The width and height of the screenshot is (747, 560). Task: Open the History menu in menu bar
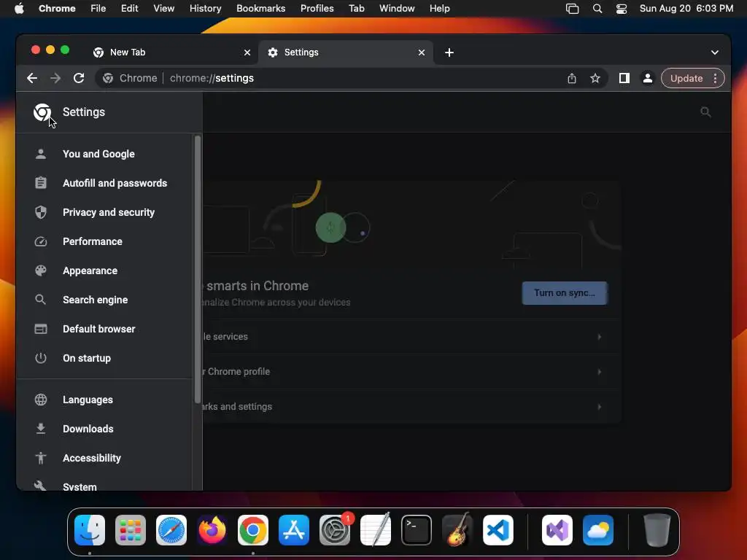pos(205,9)
